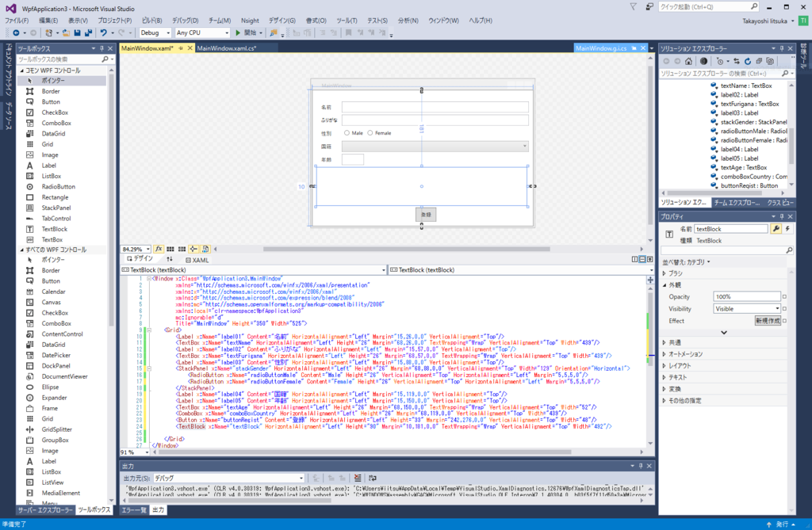
Task: Click the swap panes arrows icon
Action: (170, 259)
